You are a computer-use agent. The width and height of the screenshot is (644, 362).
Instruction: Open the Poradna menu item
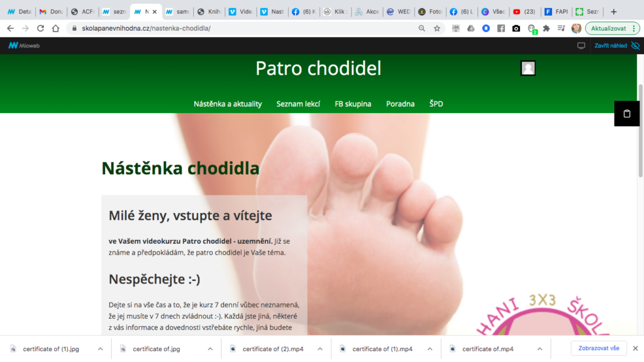pos(400,104)
